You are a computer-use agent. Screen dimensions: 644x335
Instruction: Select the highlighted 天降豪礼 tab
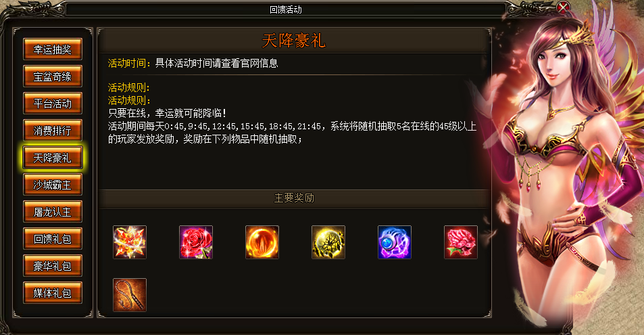coord(53,158)
